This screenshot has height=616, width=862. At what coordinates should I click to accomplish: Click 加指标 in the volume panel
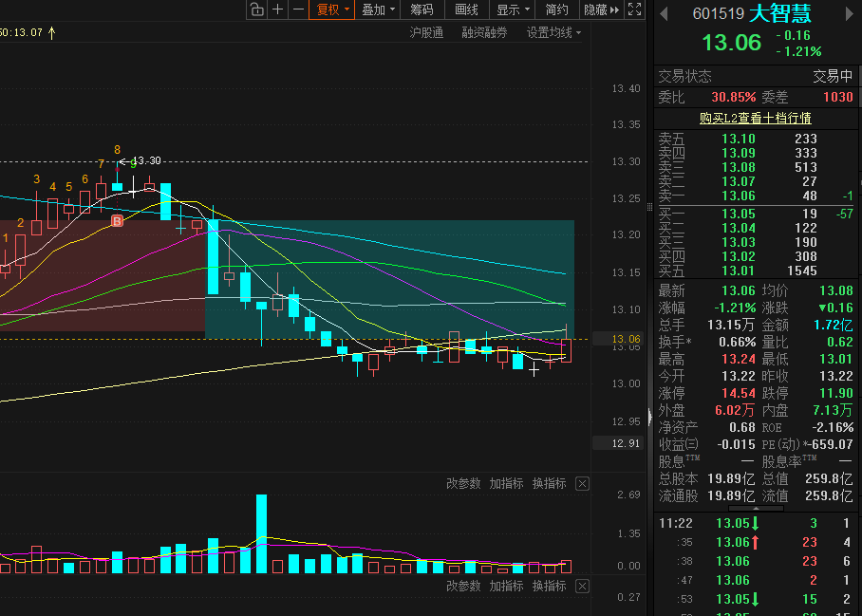[x=506, y=483]
